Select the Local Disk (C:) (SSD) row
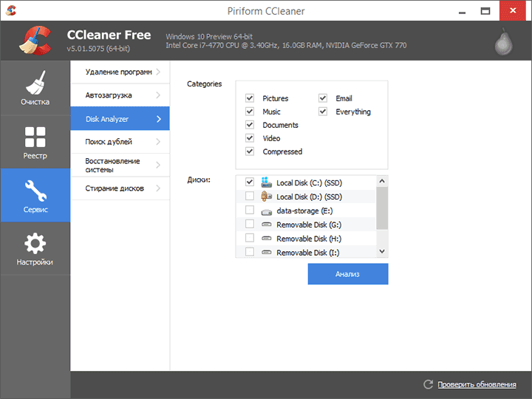 click(x=306, y=183)
